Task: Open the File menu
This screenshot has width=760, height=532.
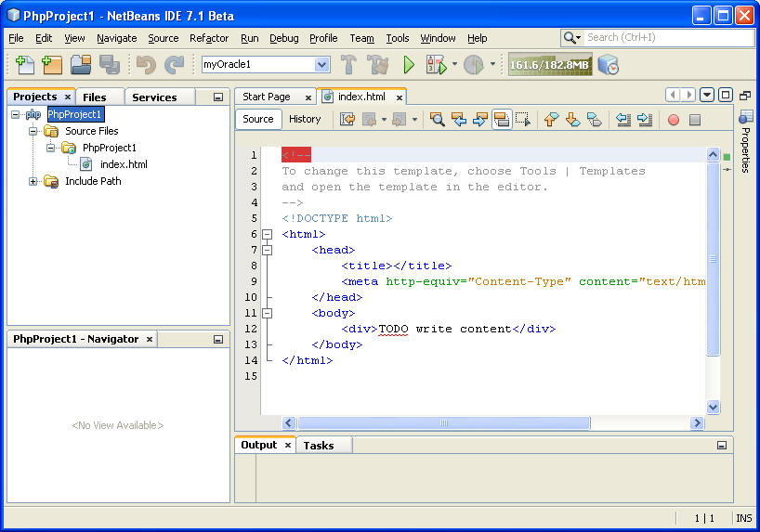Action: pyautogui.click(x=16, y=38)
